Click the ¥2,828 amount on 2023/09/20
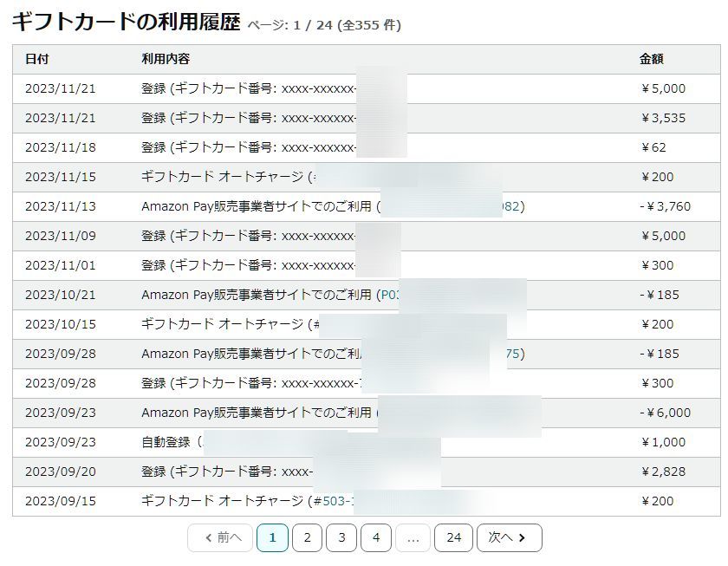728x566 pixels. [663, 472]
